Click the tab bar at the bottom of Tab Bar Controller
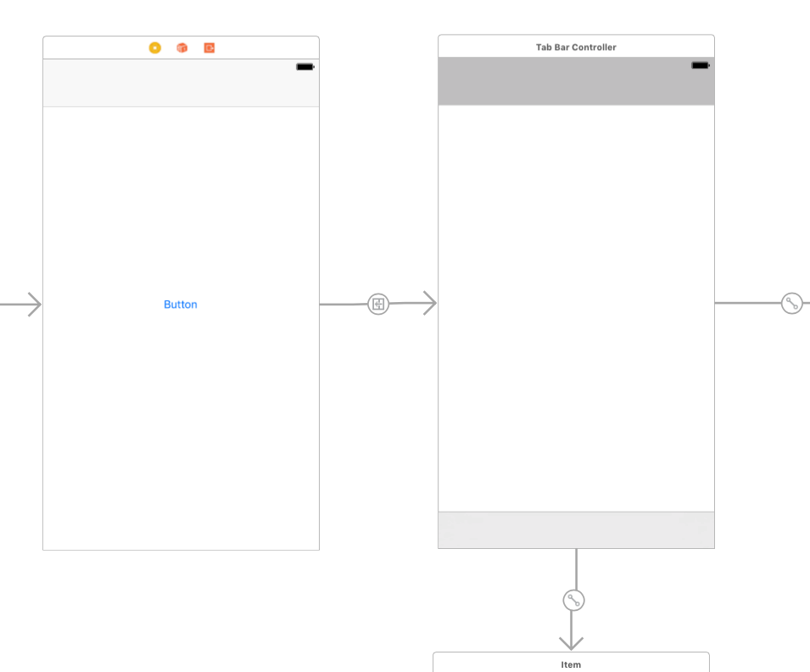 coord(576,529)
